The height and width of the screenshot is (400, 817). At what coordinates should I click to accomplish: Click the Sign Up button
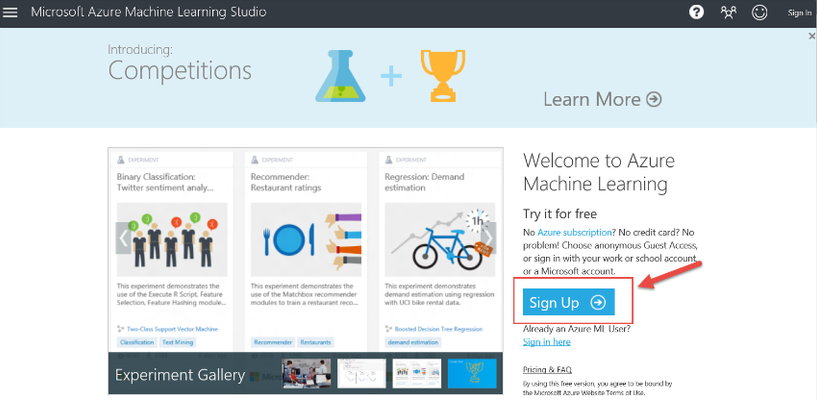(x=568, y=302)
